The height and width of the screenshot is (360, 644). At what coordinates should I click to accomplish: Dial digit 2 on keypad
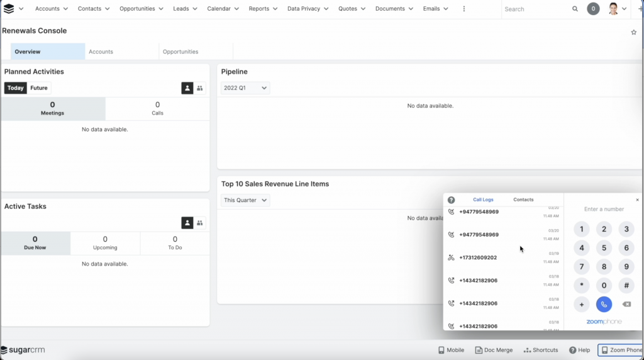(x=604, y=229)
